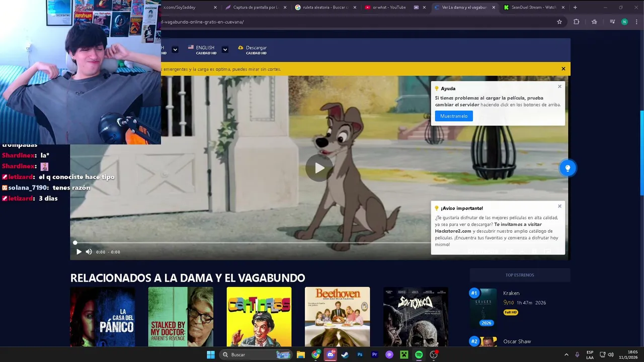Click the address bar URL

pos(202,22)
